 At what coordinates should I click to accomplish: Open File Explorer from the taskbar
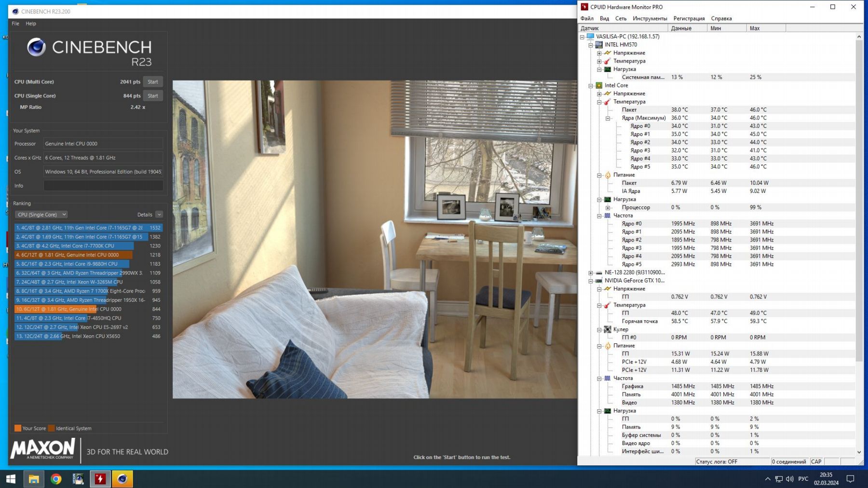point(33,479)
